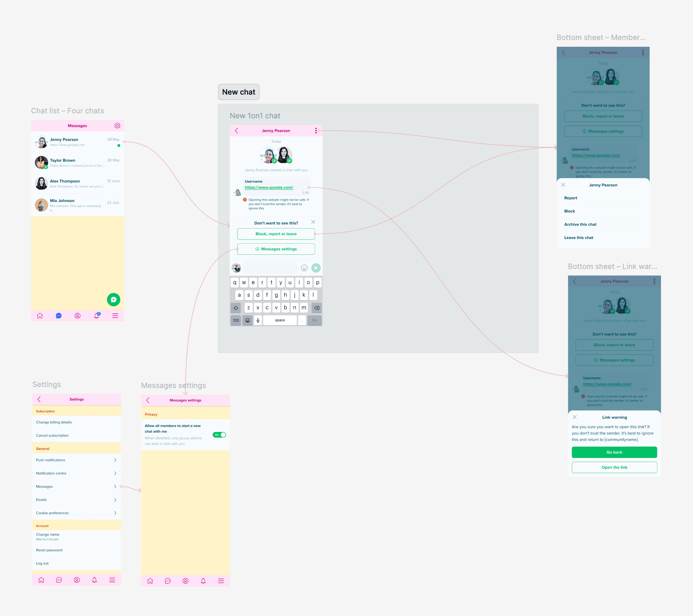The image size is (693, 616).
Task: Toggle 'Allow all members to start a new chat' switch
Action: tap(219, 435)
